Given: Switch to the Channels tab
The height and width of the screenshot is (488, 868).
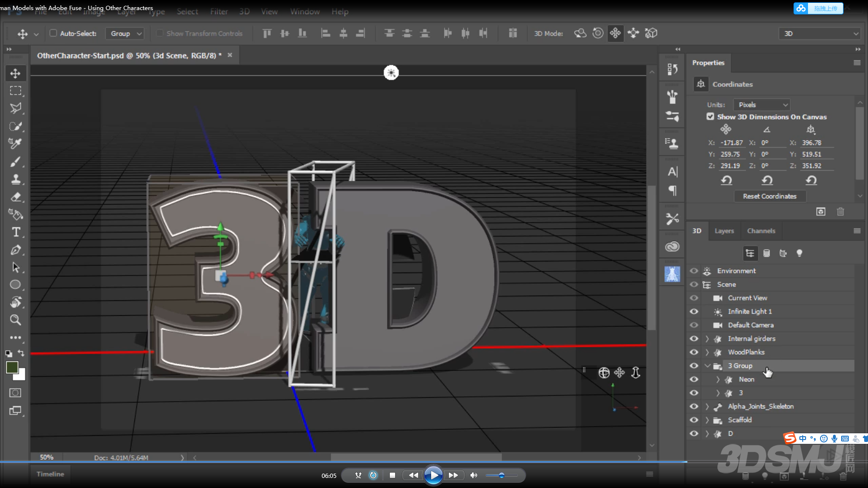Looking at the screenshot, I should (x=761, y=231).
